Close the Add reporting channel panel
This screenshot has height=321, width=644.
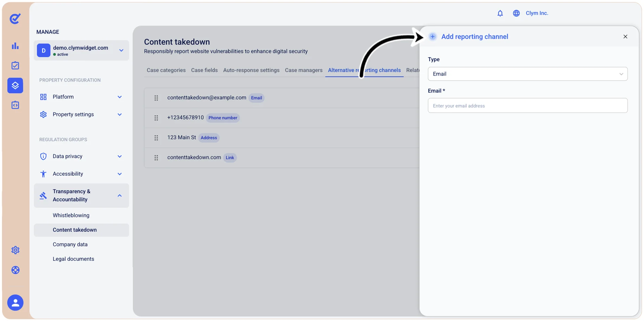tap(625, 37)
